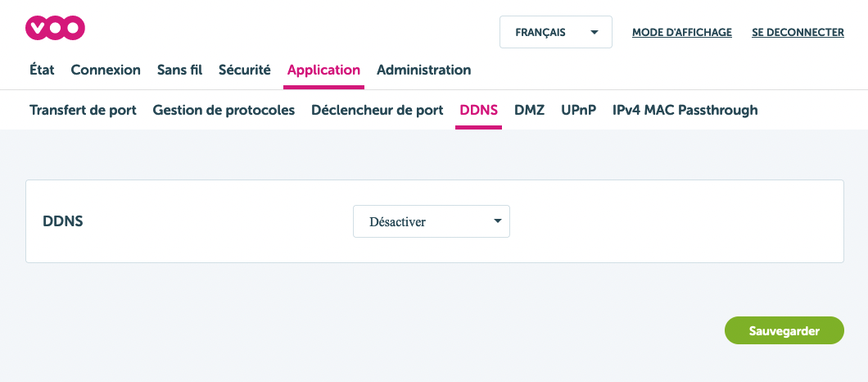868x382 pixels.
Task: Open the FRANÇAIS language dropdown
Action: pyautogui.click(x=555, y=33)
